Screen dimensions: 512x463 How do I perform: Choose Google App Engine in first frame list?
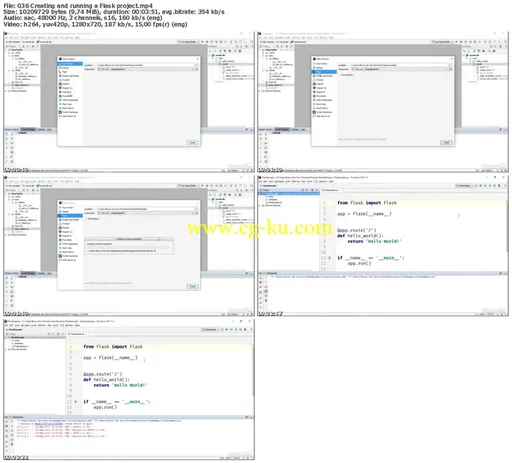click(x=70, y=76)
